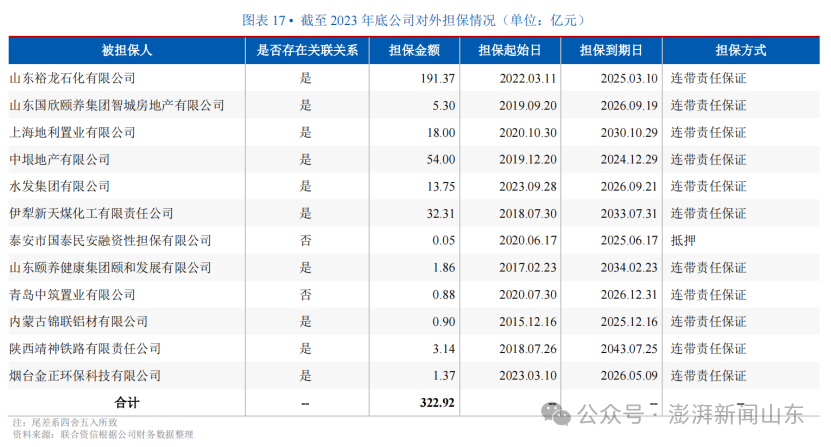Screen dimensions: 831x447
Task: Select the start date 2017.02.23
Action: tap(528, 268)
